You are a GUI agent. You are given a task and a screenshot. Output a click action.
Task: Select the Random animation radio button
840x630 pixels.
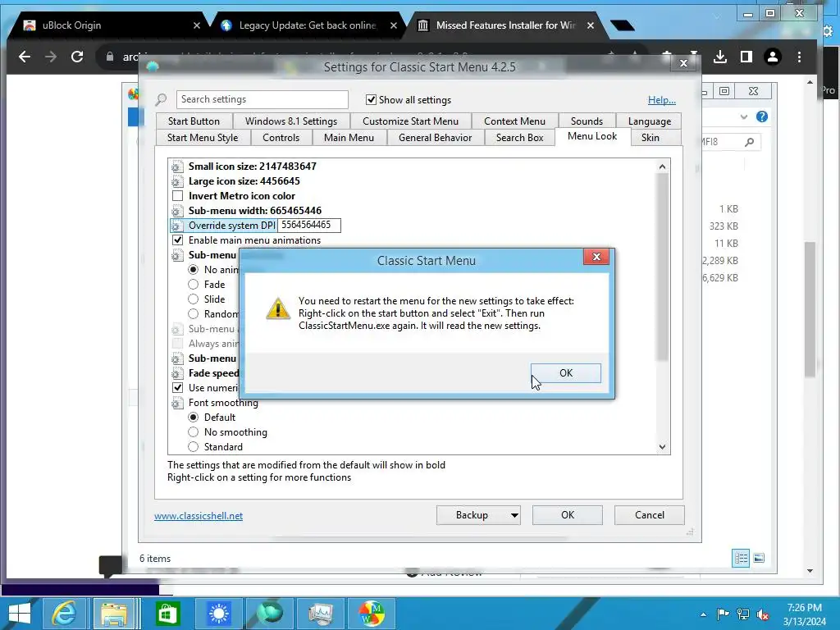193,314
